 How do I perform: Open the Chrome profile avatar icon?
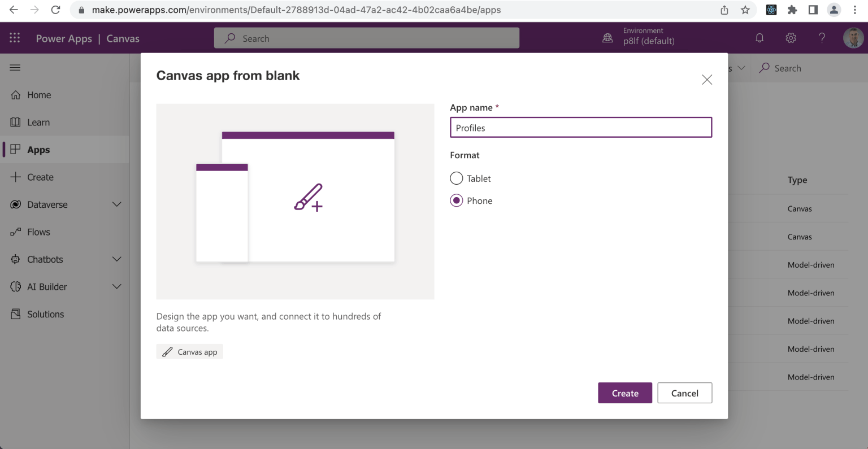834,10
